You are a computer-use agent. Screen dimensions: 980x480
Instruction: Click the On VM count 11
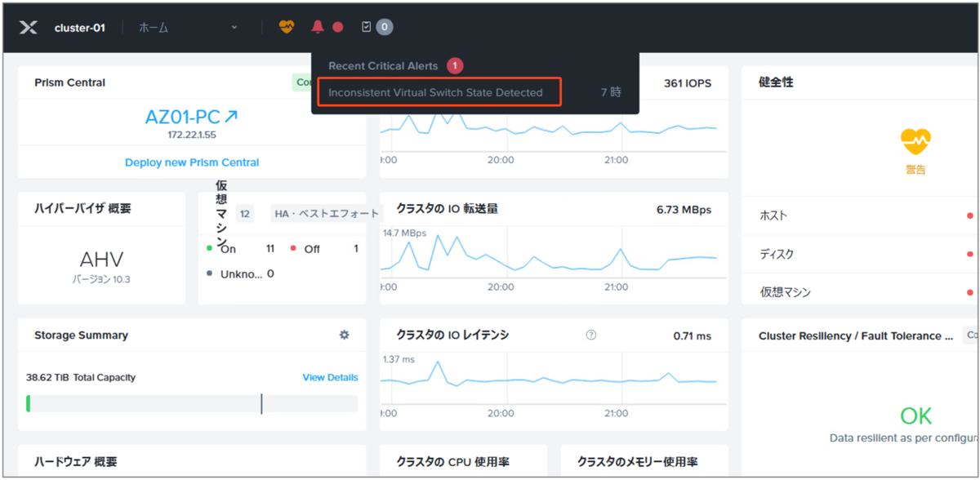point(270,248)
